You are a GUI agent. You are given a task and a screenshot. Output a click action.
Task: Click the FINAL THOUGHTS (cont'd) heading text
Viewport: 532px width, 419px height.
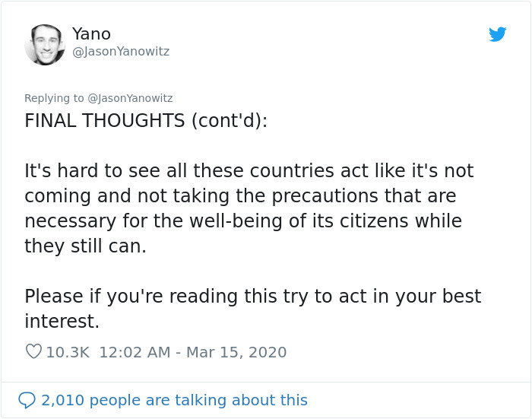tap(146, 121)
